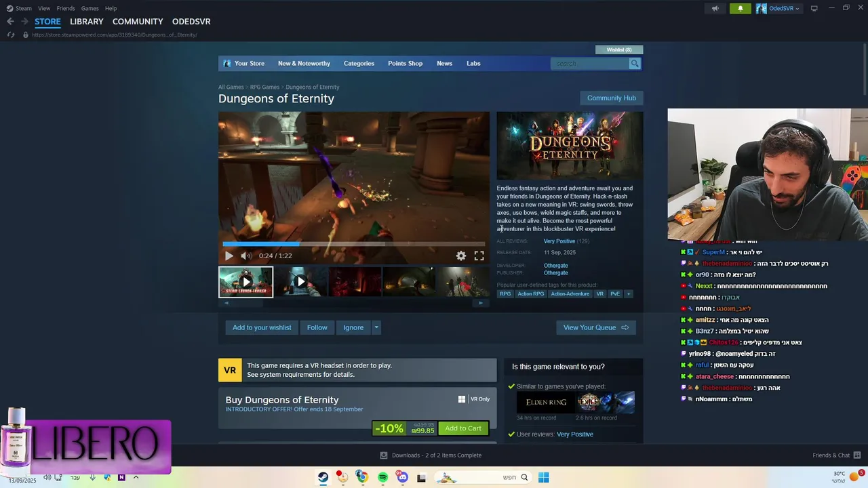Click the Othergate developer link

point(556,266)
